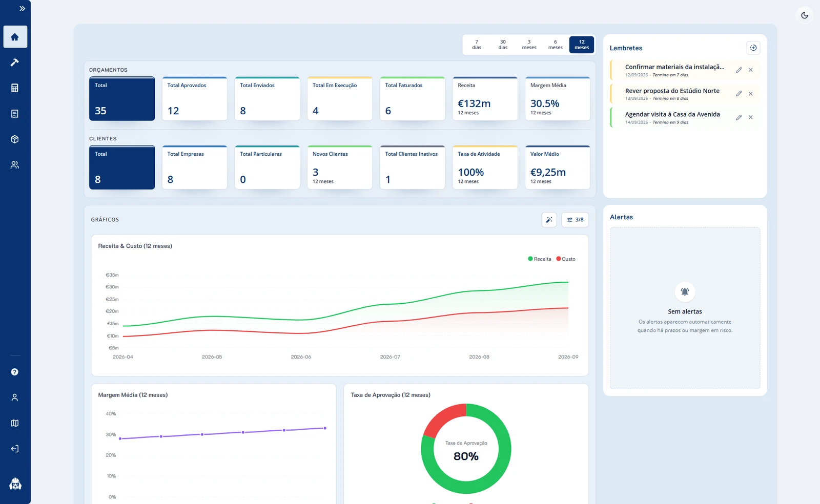Open the calculator icon in the sidebar
The width and height of the screenshot is (820, 504).
15,88
